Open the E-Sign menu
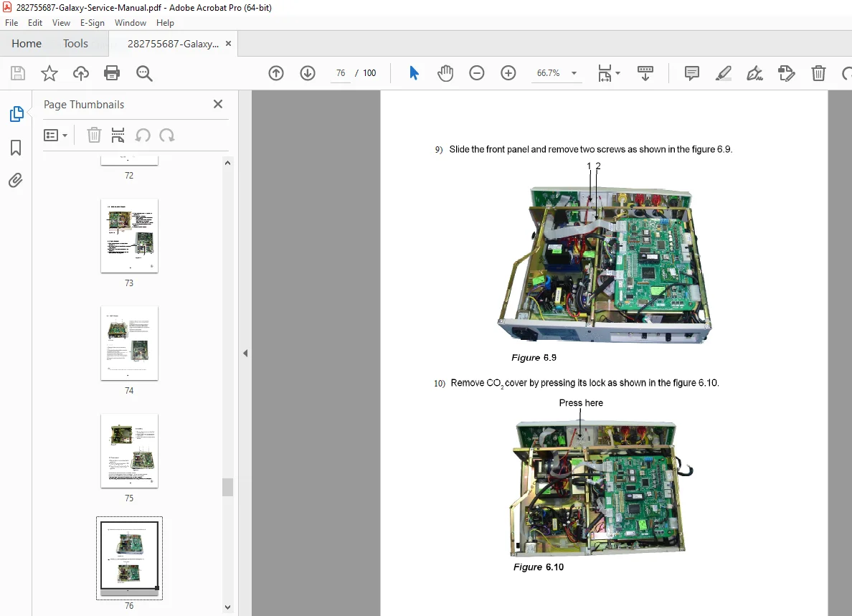Screen dimensions: 852x616 (x=92, y=23)
